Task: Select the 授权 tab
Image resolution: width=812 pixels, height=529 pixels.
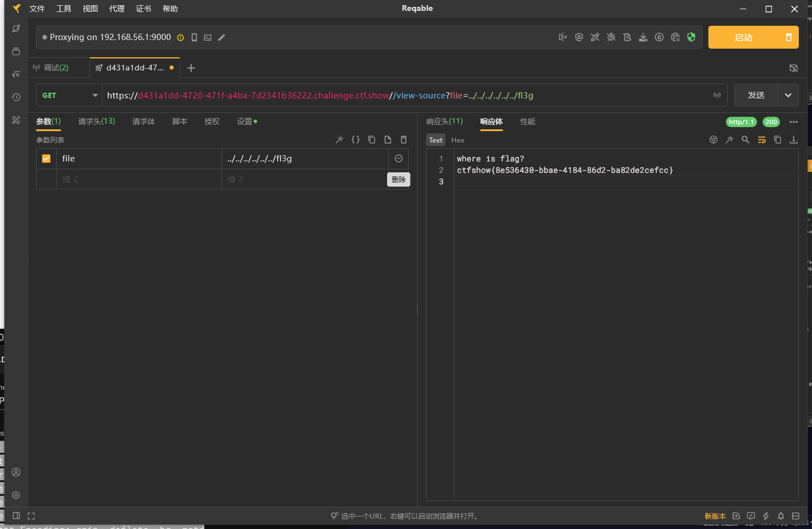Action: [x=212, y=121]
